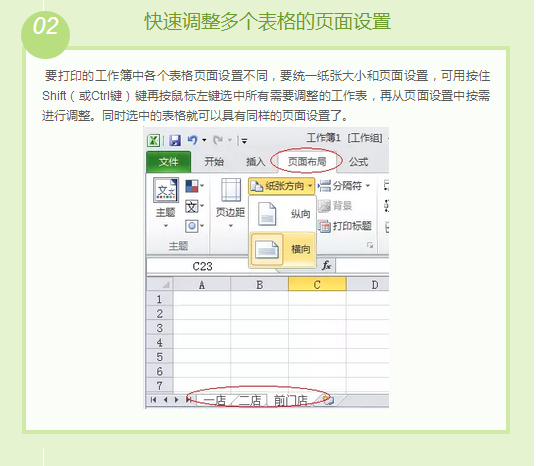The image size is (536, 466).
Task: Select row 1 header
Action: [x=160, y=299]
